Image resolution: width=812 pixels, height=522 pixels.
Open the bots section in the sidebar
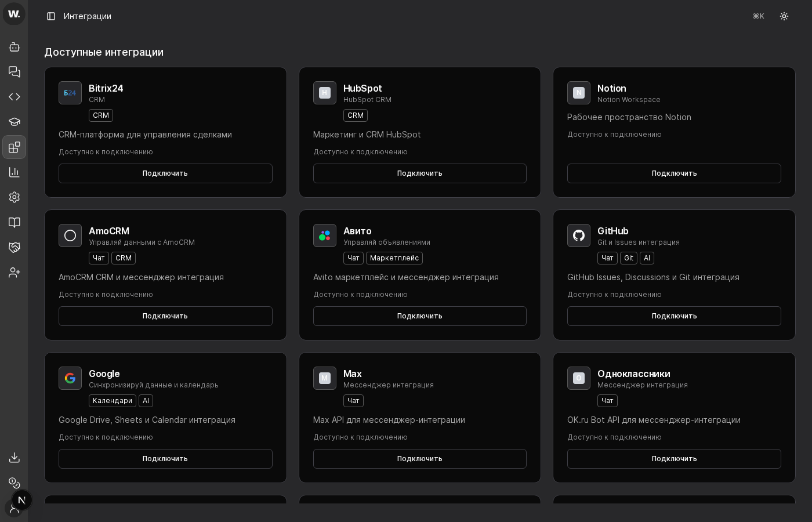[14, 47]
